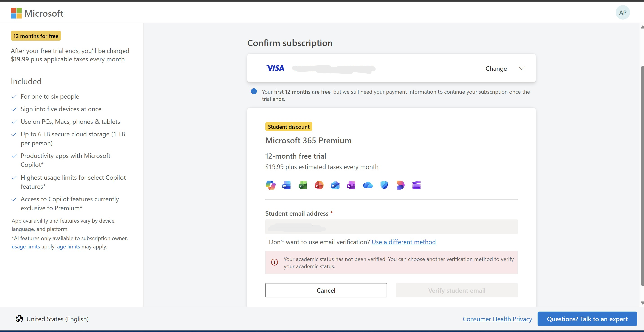This screenshot has width=644, height=332.
Task: Open the Consumer Health Privacy link
Action: pos(497,319)
